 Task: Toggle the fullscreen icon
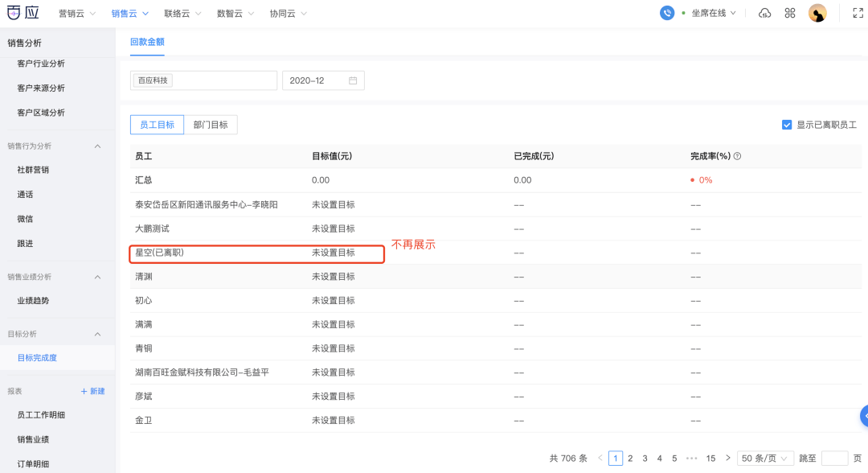(858, 14)
